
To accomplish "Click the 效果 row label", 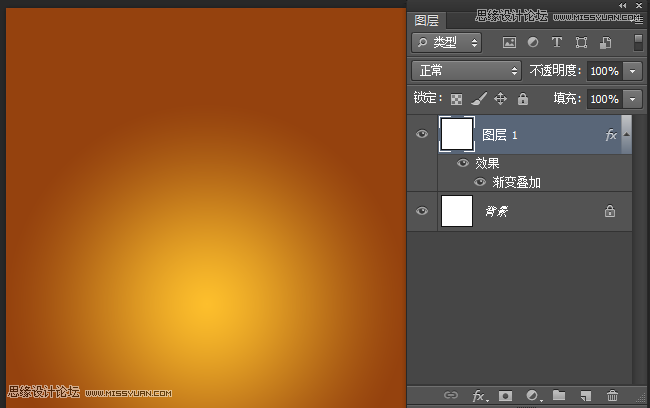I will point(488,163).
